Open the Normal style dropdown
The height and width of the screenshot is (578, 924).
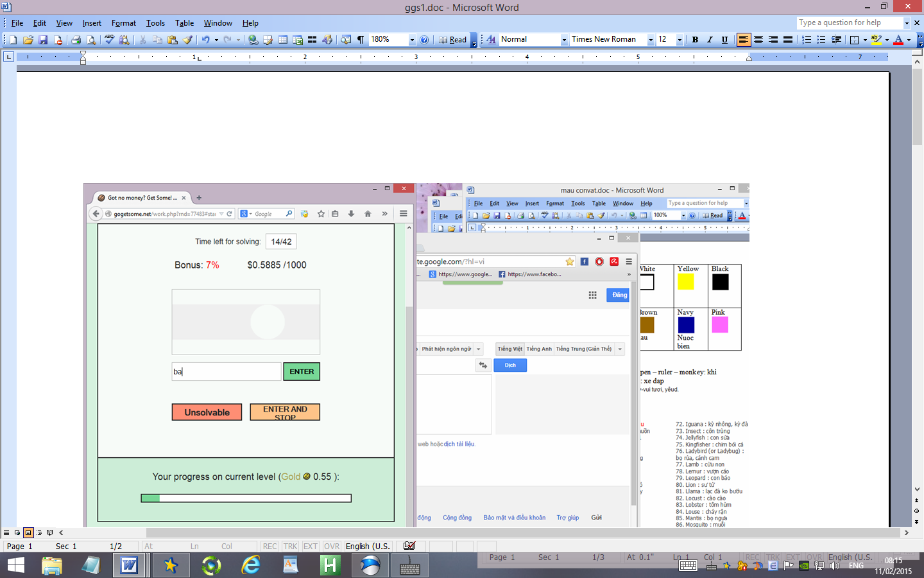point(564,40)
